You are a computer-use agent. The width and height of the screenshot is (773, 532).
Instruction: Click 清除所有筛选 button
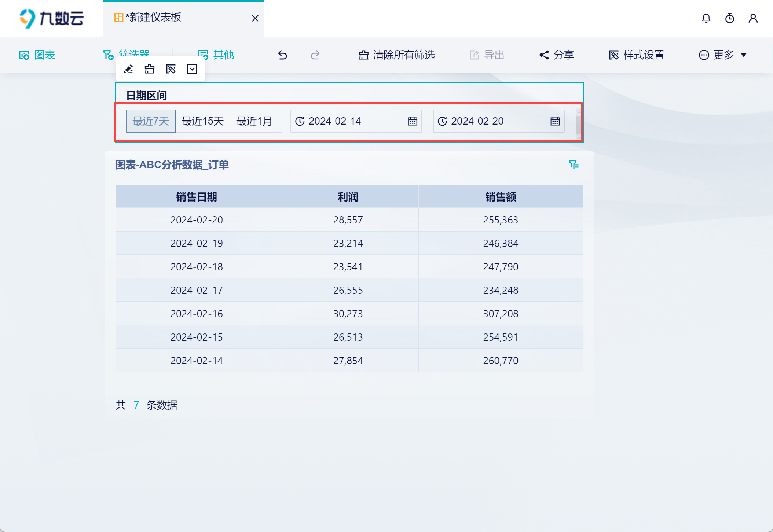pyautogui.click(x=397, y=55)
